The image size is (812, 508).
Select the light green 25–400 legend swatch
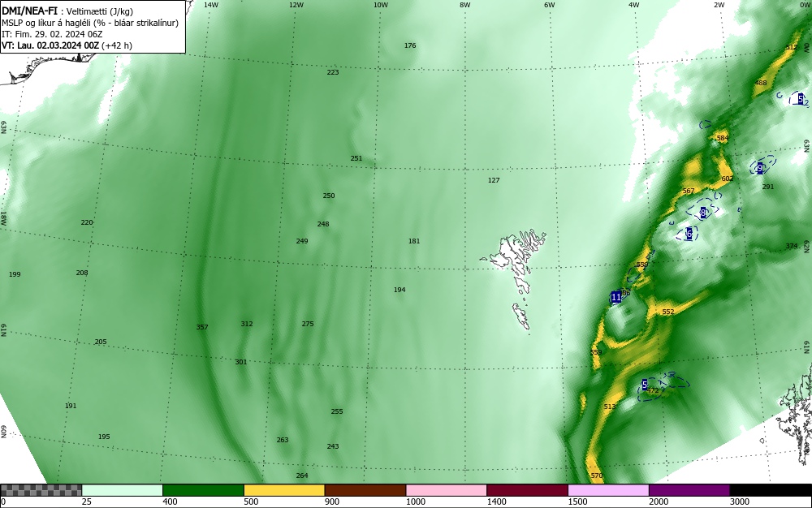coord(123,490)
